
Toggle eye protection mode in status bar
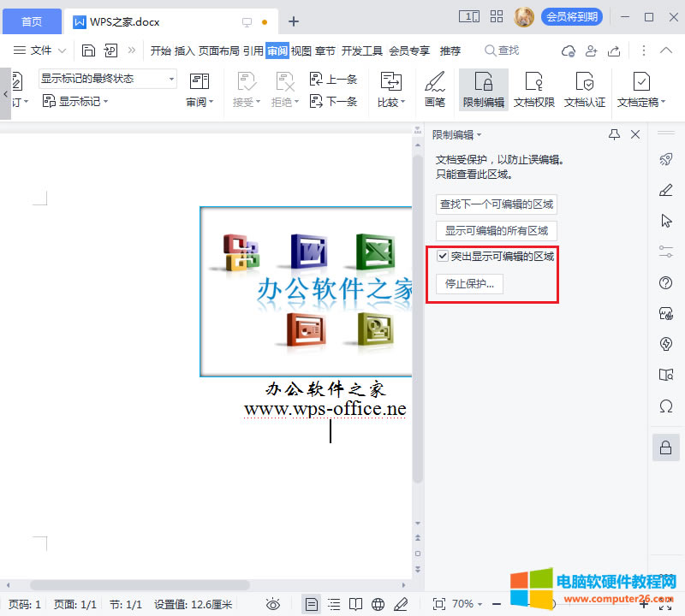click(x=273, y=604)
